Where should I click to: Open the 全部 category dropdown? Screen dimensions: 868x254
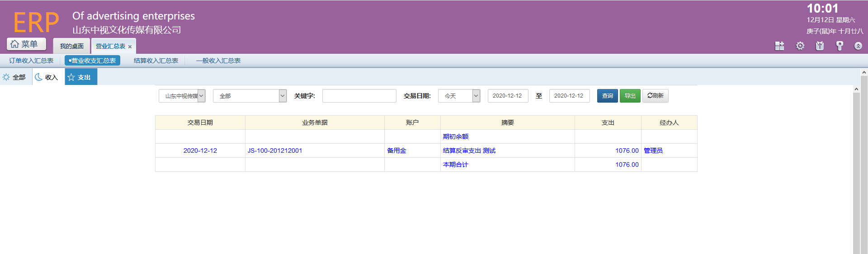(x=250, y=96)
